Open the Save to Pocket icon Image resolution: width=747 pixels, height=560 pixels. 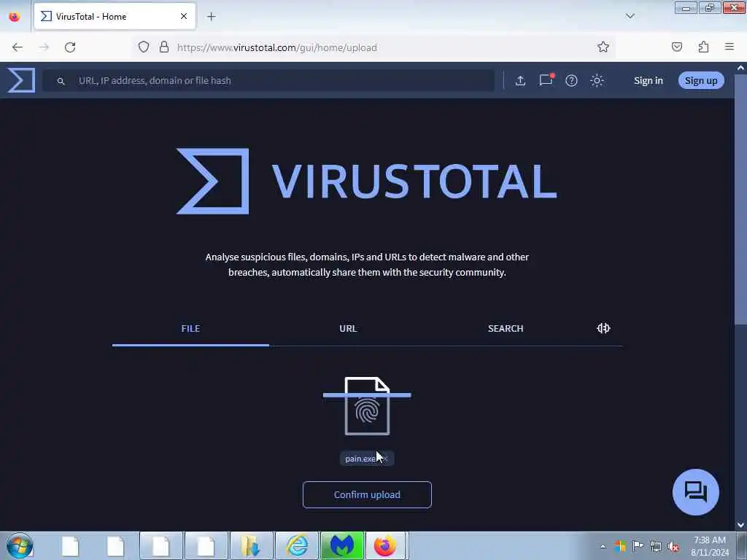[x=676, y=47]
